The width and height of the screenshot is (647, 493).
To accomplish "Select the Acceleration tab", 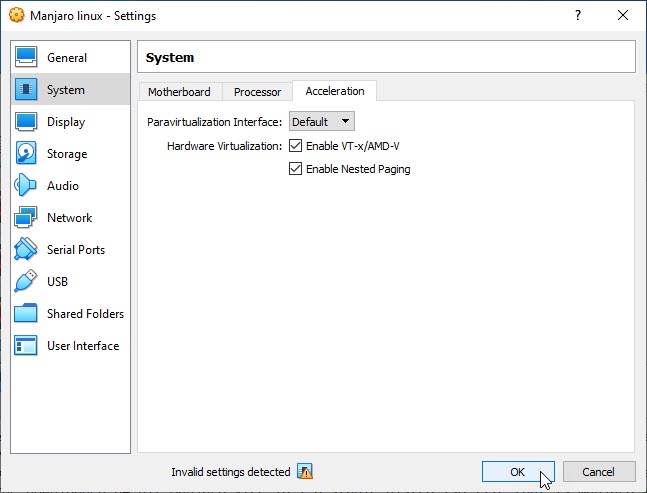I will [x=335, y=91].
